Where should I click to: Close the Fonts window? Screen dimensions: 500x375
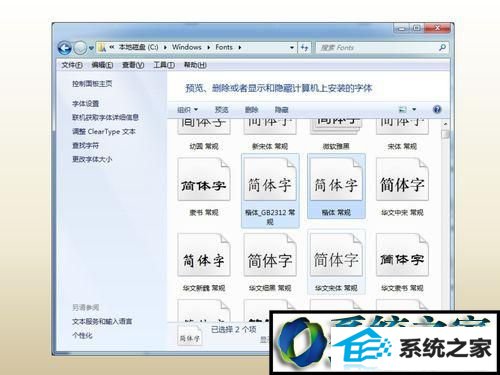point(438,28)
